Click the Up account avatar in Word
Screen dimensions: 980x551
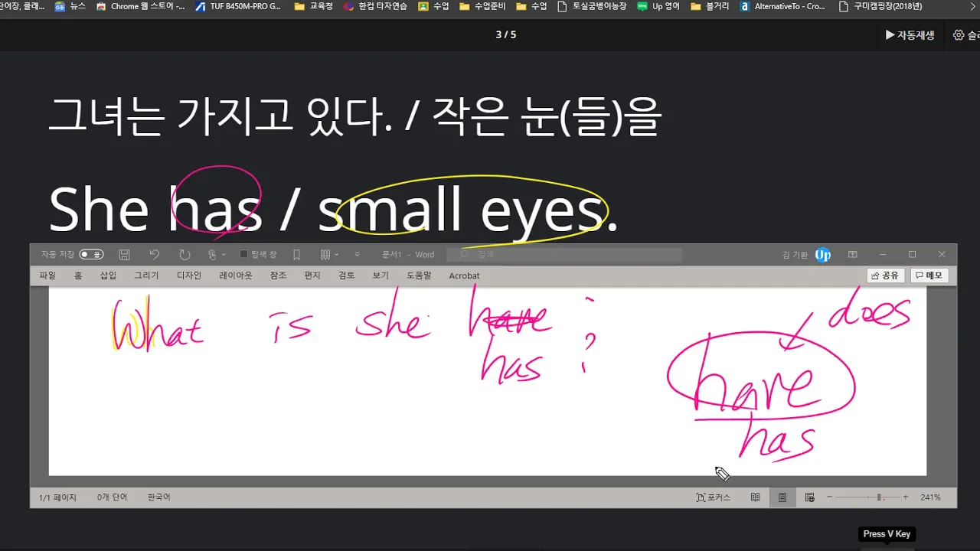click(823, 255)
